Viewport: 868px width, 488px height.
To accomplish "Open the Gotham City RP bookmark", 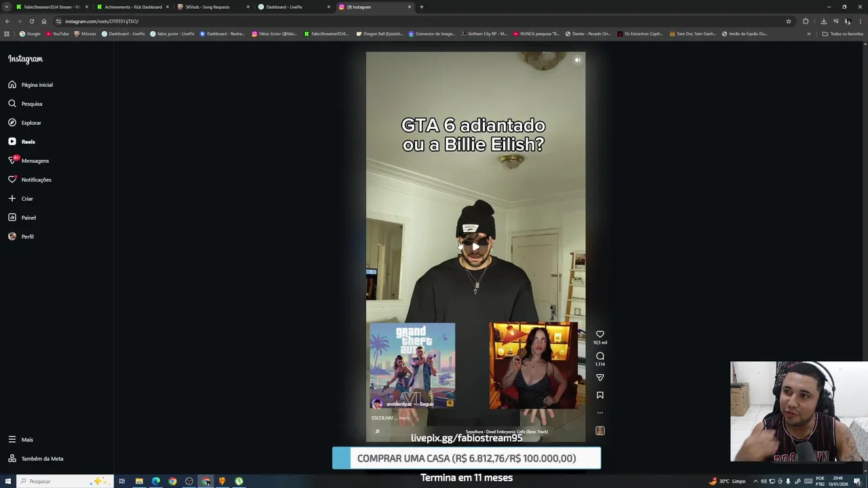I will tap(483, 34).
